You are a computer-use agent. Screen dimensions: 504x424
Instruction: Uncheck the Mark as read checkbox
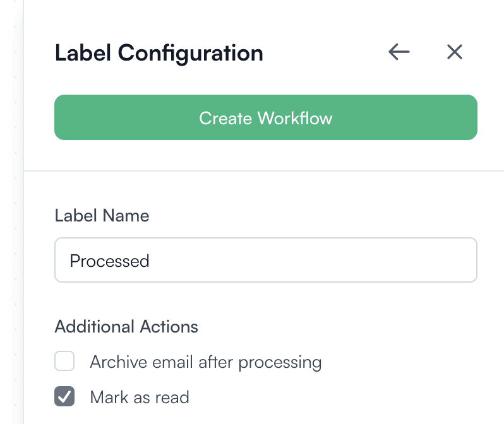tap(64, 397)
